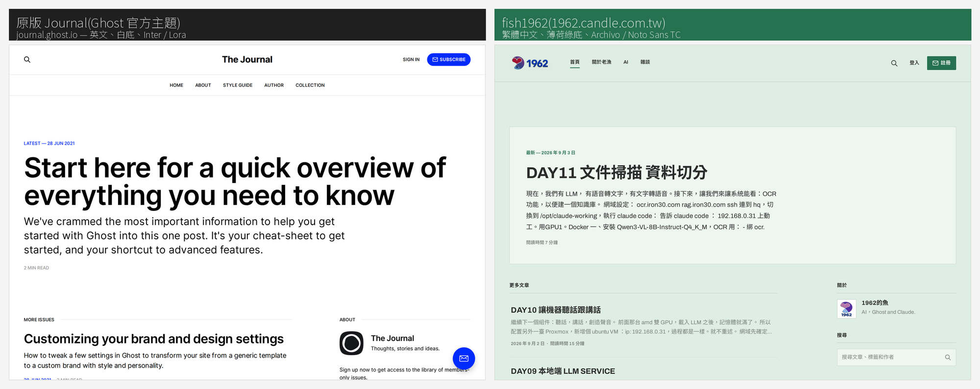Click the search icon on The Journal page
Screen dimensions: 980x389
click(27, 59)
